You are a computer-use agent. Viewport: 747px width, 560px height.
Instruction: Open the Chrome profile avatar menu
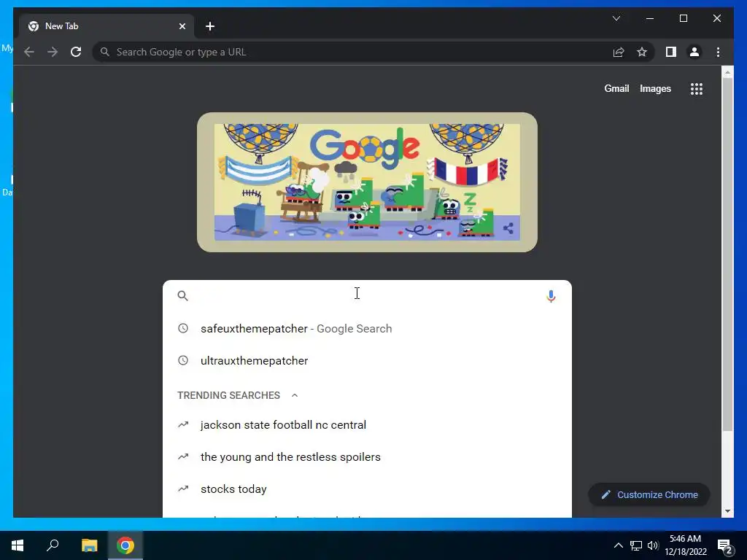[694, 52]
